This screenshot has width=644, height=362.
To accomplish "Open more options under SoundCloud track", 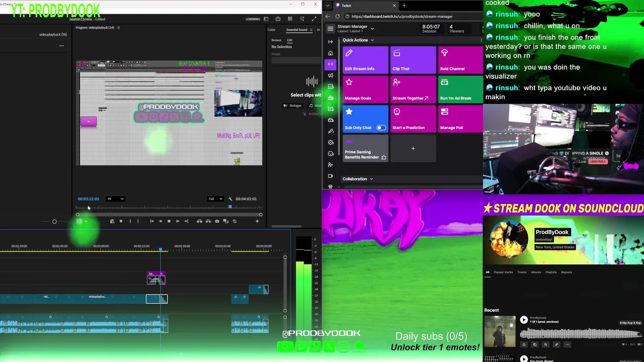I will click(567, 345).
